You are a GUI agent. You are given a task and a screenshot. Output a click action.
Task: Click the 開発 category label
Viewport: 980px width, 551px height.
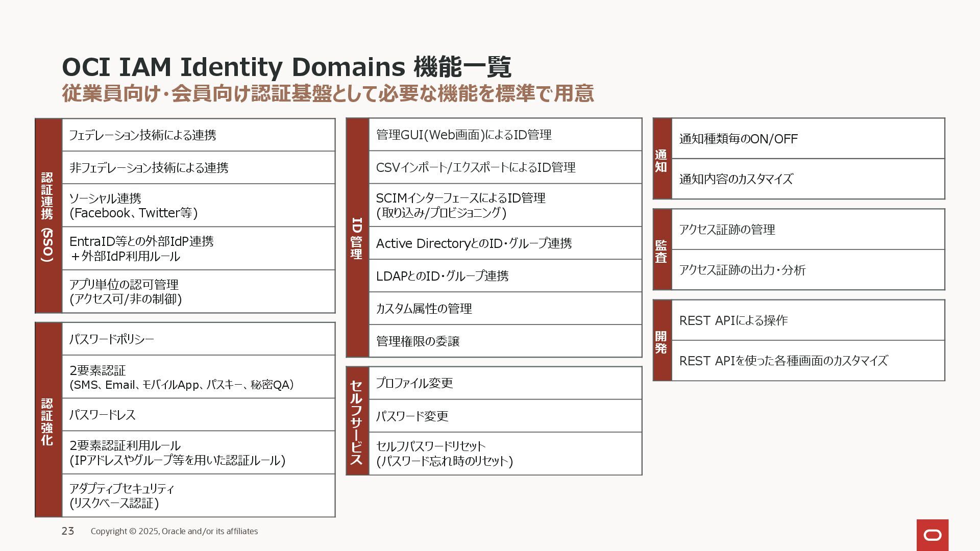(662, 340)
